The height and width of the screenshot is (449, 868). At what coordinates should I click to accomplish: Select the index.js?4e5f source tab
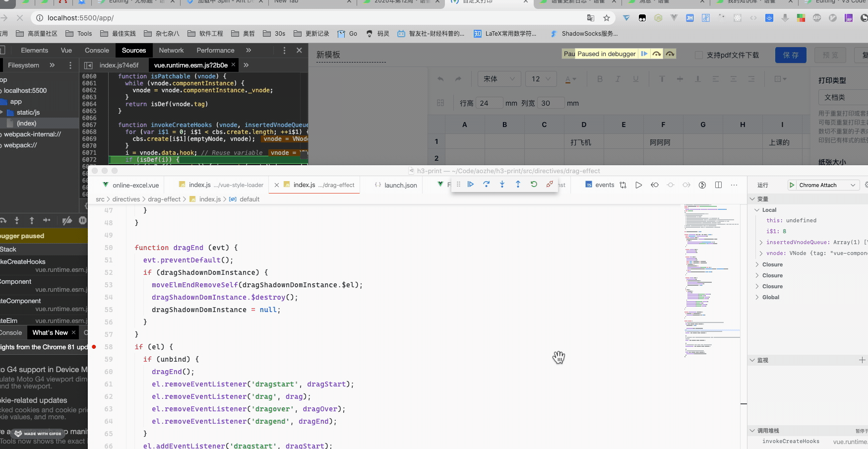[x=119, y=65]
